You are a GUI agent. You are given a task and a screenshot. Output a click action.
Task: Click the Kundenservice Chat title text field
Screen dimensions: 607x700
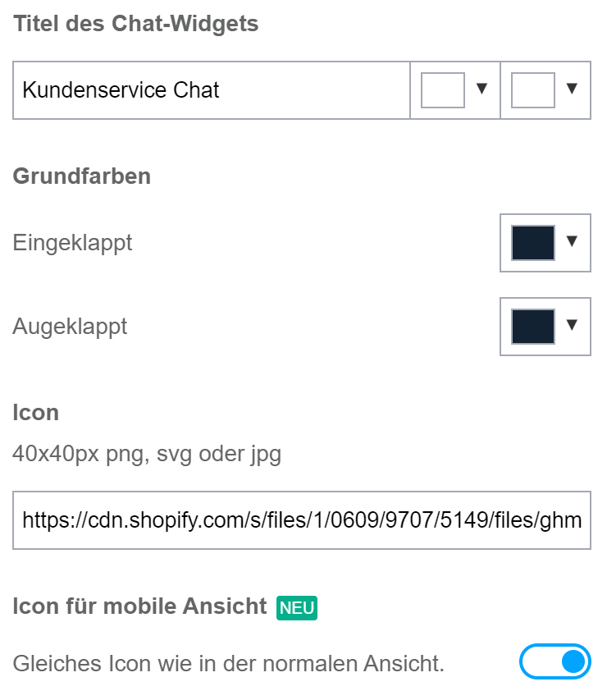click(x=212, y=90)
